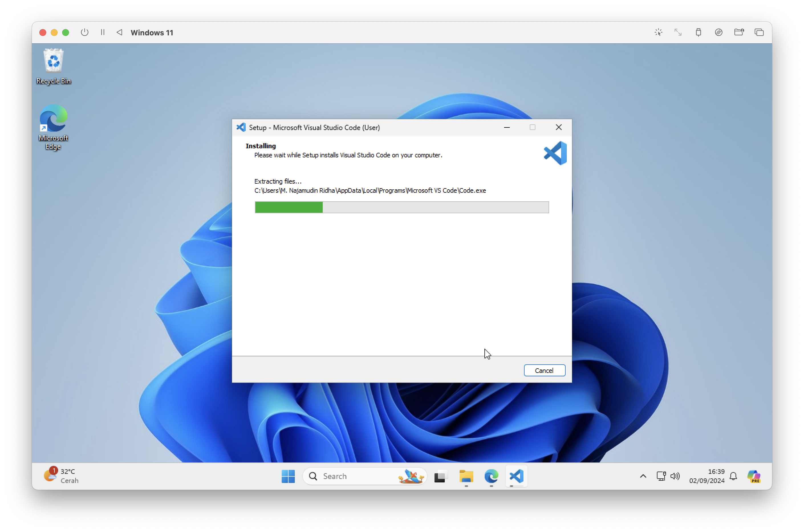This screenshot has width=804, height=532.
Task: Open USB devices icon in VM toolbar
Action: tap(698, 32)
